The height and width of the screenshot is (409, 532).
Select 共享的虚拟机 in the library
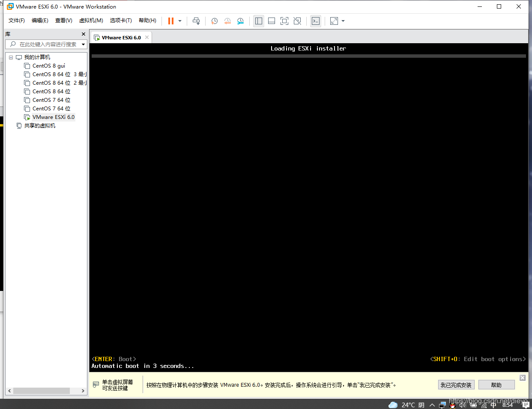39,126
